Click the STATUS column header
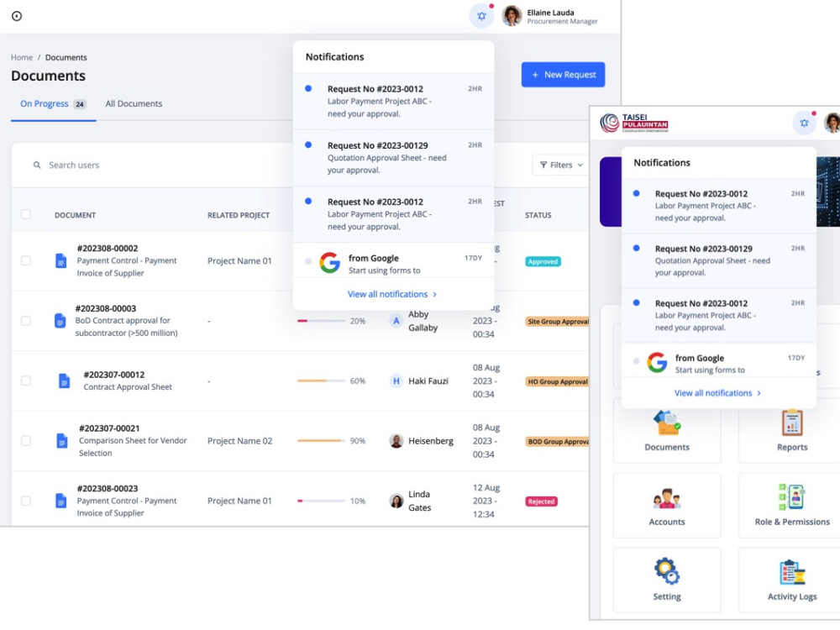 click(x=538, y=215)
